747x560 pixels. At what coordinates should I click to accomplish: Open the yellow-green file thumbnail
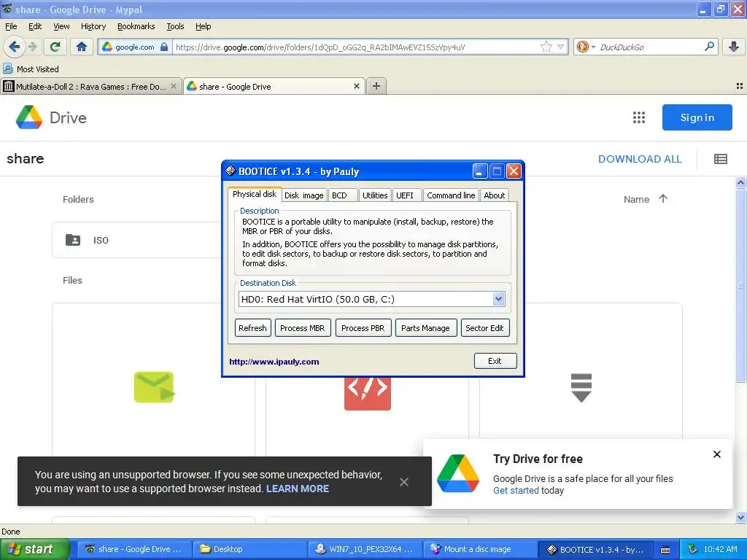tap(154, 386)
